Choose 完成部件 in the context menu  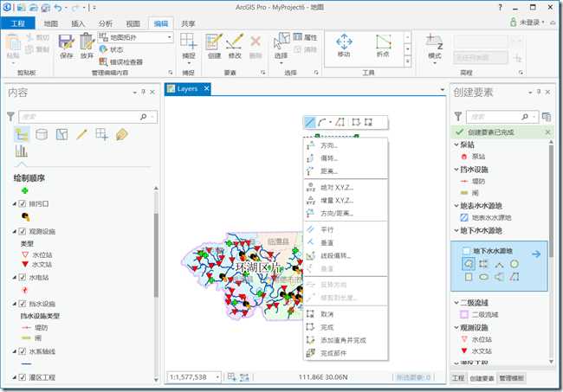[346, 353]
